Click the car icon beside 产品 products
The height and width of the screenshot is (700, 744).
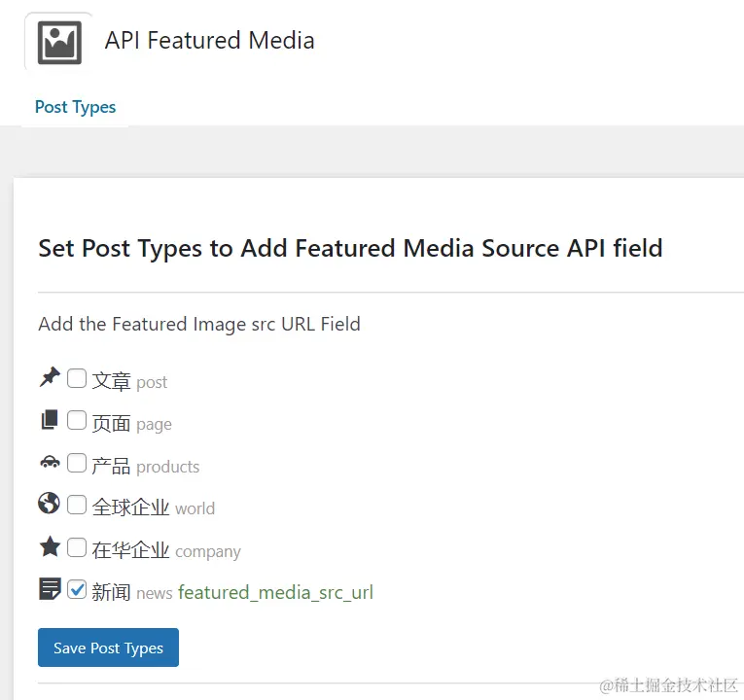[x=50, y=463]
